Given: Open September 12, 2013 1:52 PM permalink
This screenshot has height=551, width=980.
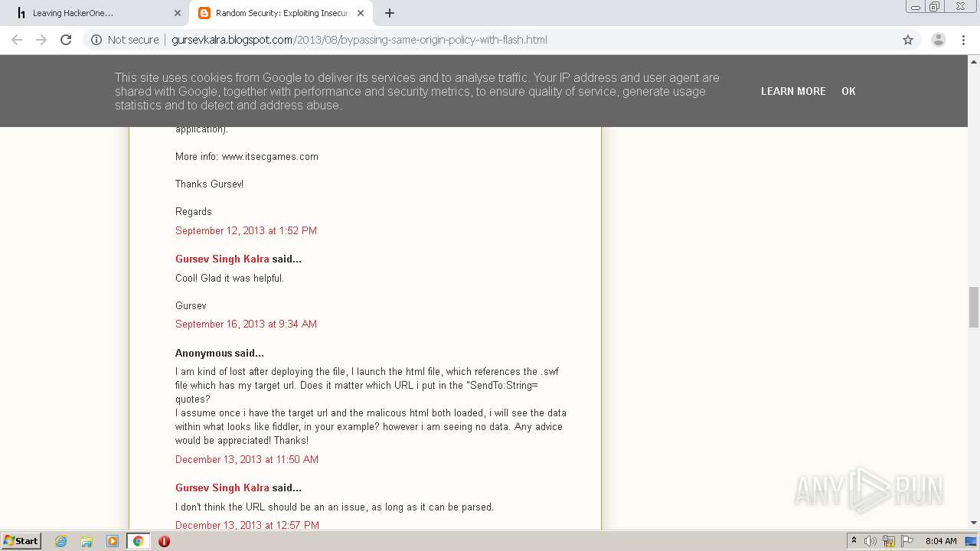Looking at the screenshot, I should [x=246, y=230].
